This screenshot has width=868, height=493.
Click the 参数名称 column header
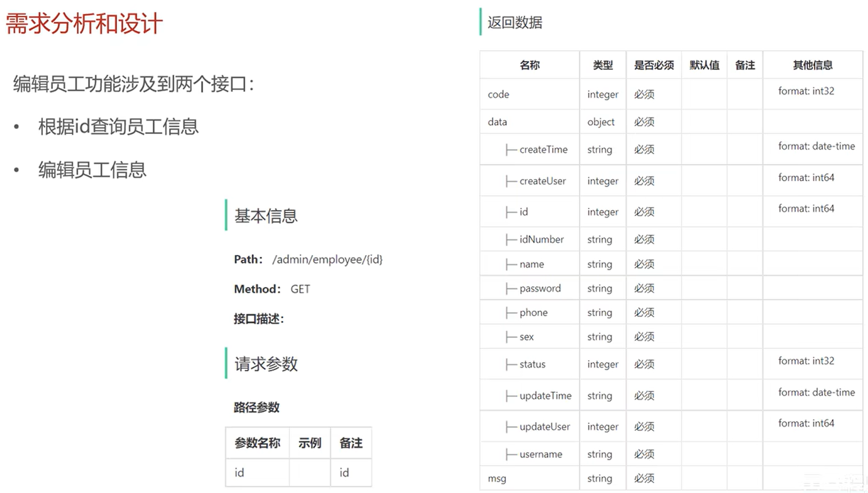(257, 443)
